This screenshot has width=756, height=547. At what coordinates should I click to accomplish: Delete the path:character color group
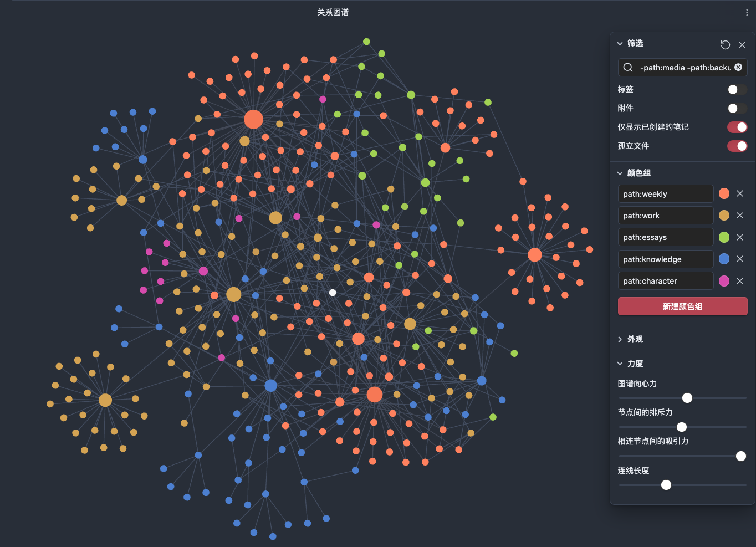pos(740,281)
